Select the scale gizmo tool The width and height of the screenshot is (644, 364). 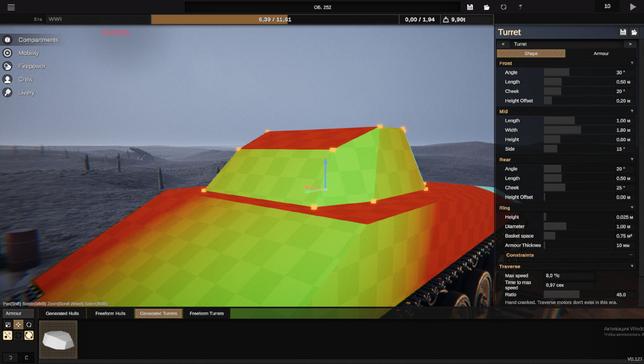[8, 325]
